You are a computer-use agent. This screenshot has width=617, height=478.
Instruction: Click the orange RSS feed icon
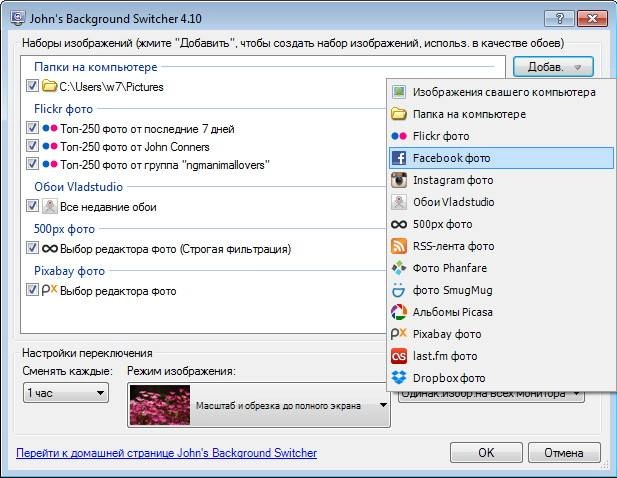[x=399, y=246]
